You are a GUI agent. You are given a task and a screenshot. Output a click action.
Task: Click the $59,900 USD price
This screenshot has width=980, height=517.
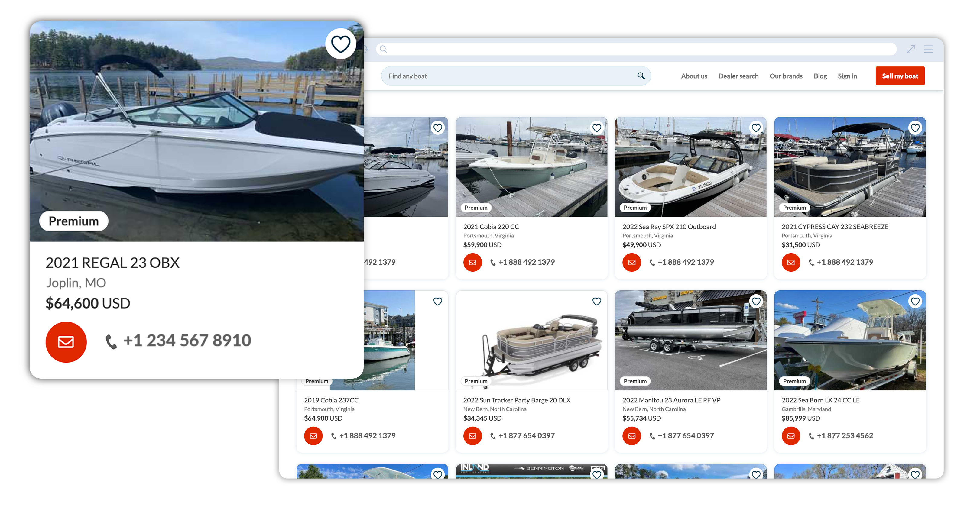[x=482, y=245]
